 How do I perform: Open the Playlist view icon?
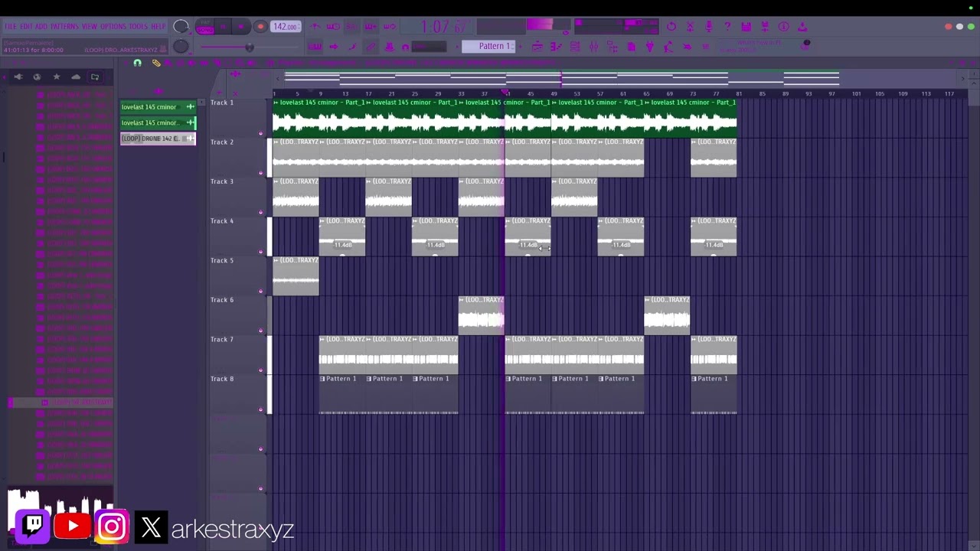point(537,47)
